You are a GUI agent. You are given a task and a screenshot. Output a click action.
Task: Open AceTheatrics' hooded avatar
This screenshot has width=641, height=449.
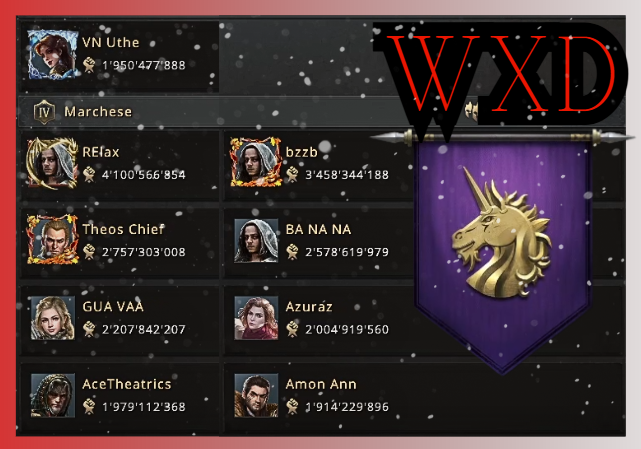point(53,395)
